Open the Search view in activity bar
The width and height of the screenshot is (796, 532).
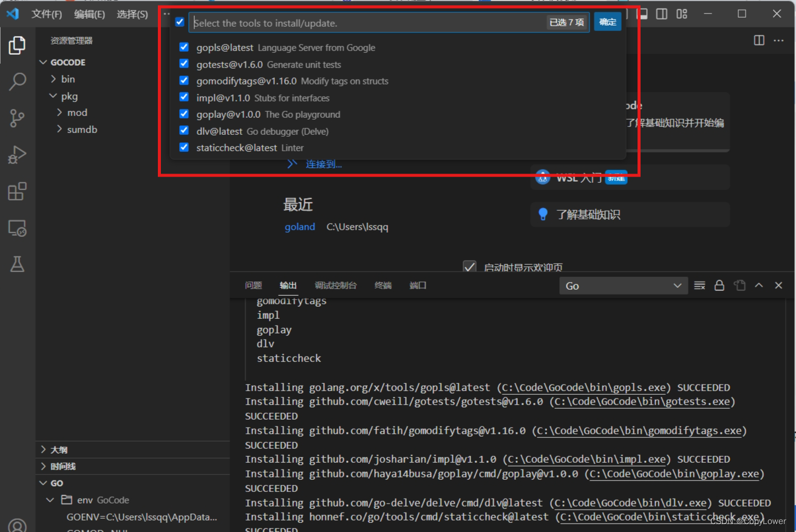pyautogui.click(x=17, y=81)
